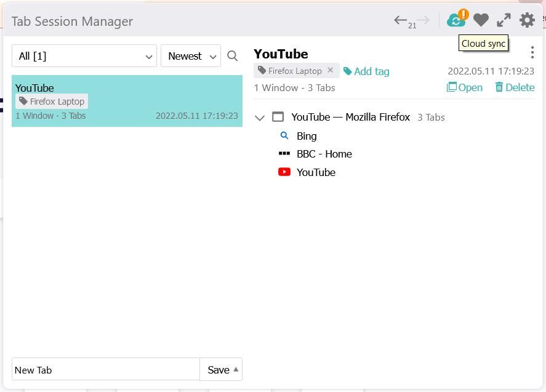Click the New Tab session name field
Image resolution: width=546 pixels, height=392 pixels.
(x=105, y=370)
